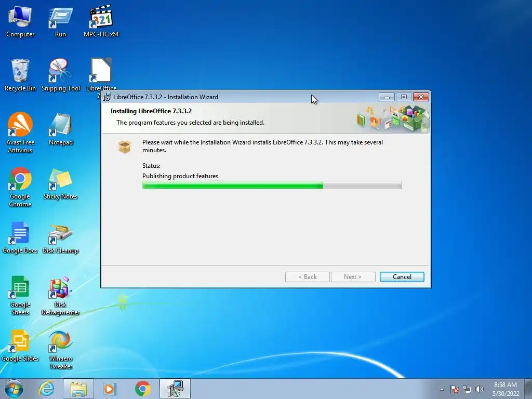Open the Action Center flag icon

[455, 389]
